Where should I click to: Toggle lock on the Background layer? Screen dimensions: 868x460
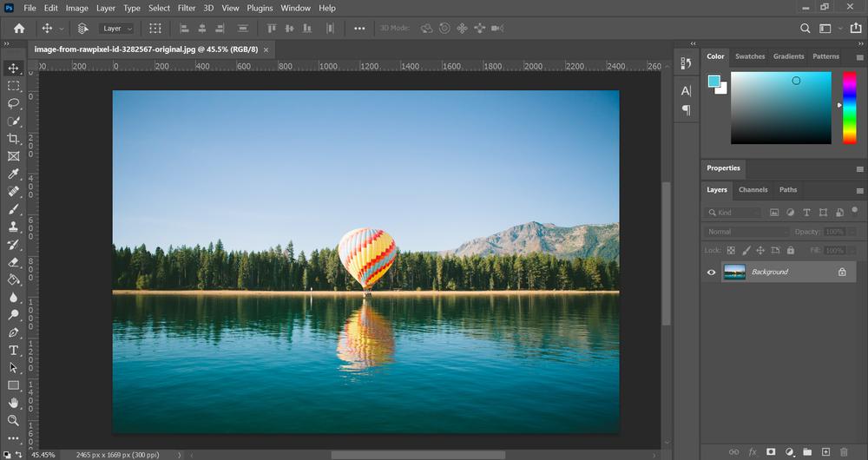842,272
